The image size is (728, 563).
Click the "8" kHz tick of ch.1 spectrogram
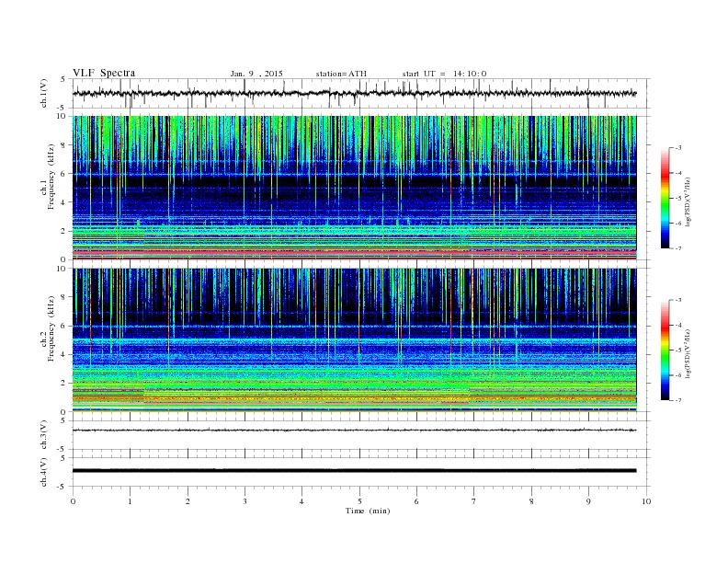click(x=64, y=145)
